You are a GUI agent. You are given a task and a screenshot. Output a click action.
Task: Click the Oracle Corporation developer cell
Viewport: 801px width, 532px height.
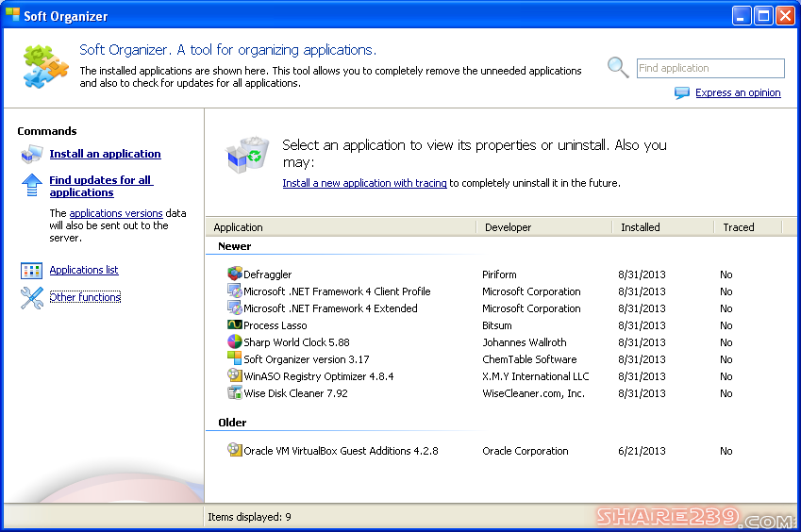pos(526,451)
